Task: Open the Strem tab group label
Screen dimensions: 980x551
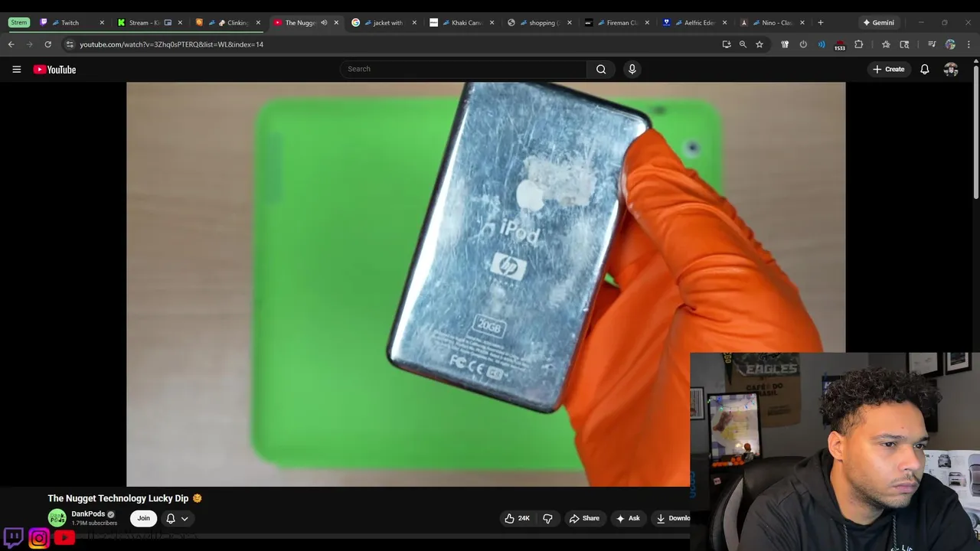Action: 18,23
